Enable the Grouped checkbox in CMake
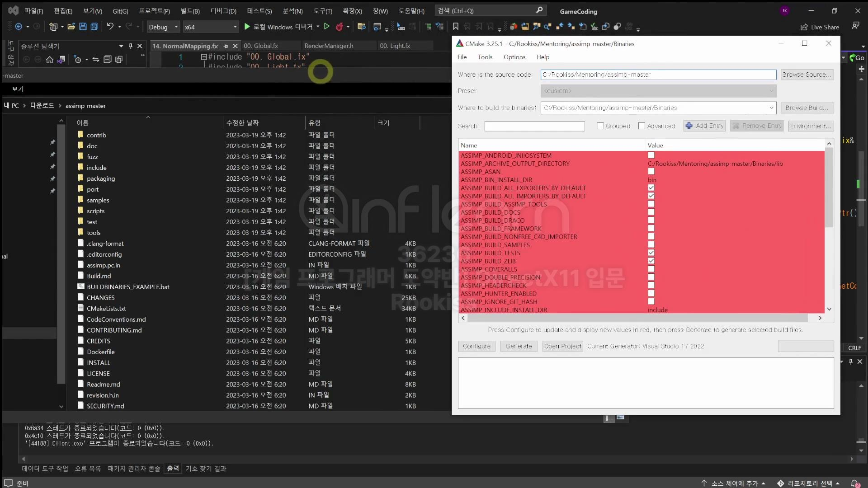The height and width of the screenshot is (488, 868). (x=600, y=126)
